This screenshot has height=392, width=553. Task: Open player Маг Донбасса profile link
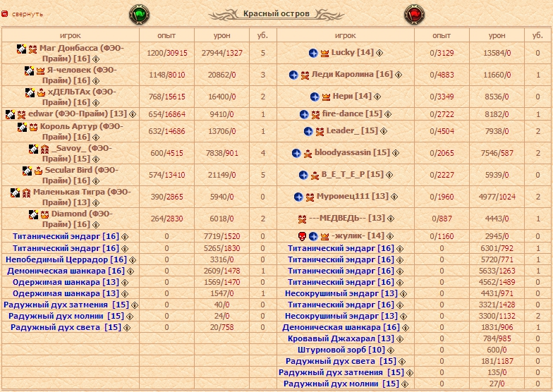[x=82, y=53]
